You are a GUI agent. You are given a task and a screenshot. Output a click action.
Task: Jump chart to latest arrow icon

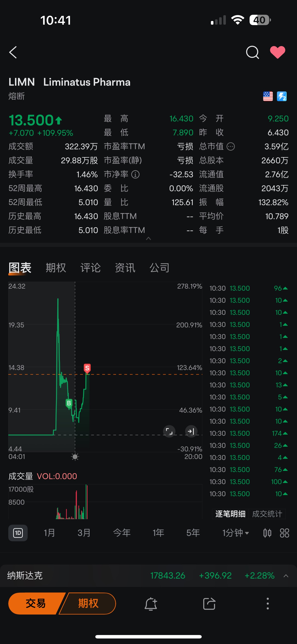[191, 431]
